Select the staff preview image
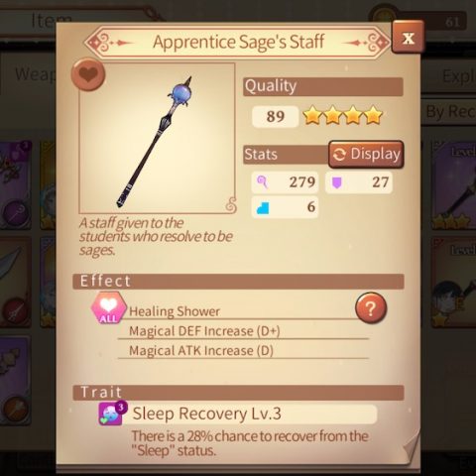Screen dimensions: 476x476 click(157, 139)
